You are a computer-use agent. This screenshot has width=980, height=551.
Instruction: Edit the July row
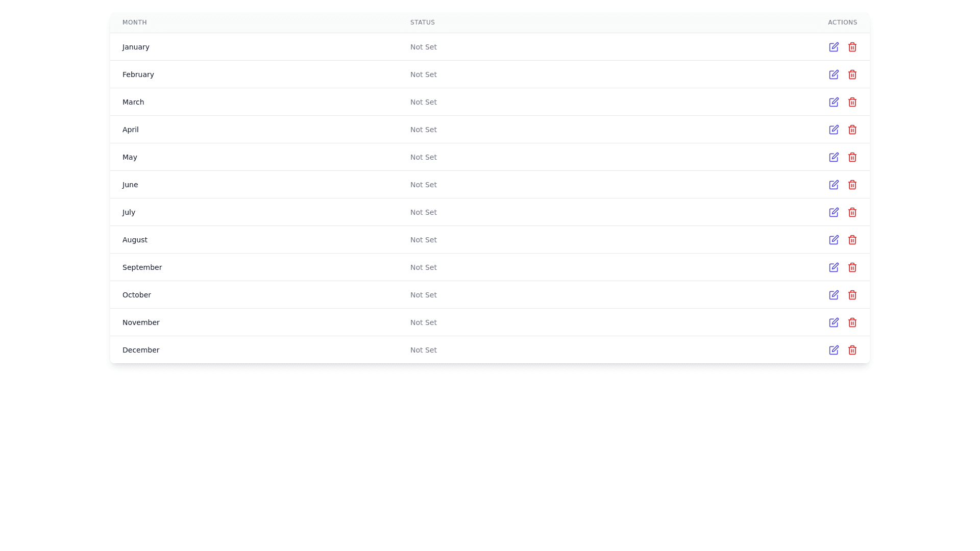click(834, 212)
